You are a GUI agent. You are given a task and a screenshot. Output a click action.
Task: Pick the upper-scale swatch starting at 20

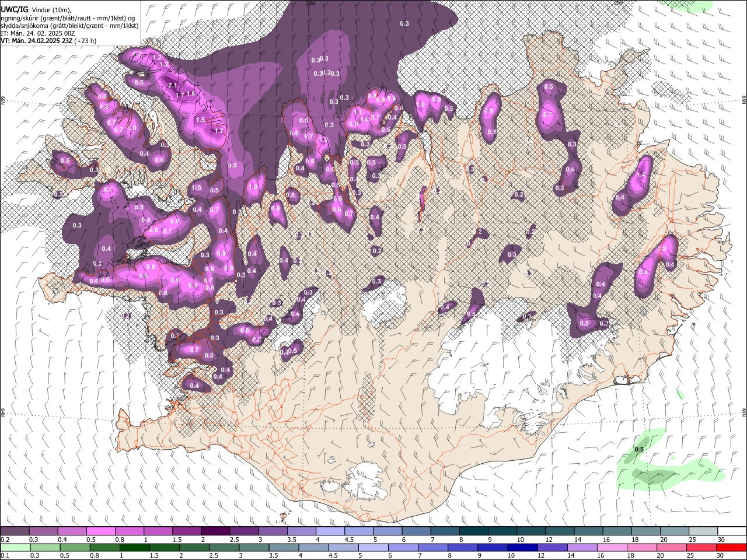(674, 531)
